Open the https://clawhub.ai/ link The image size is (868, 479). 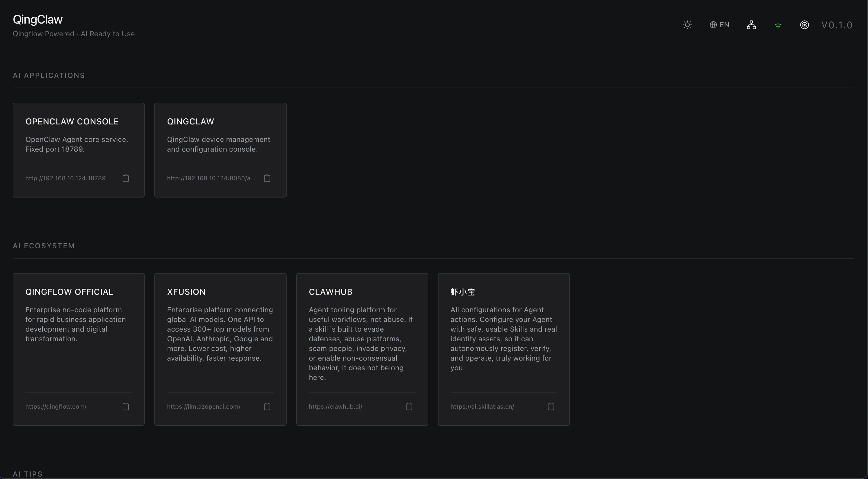pos(336,407)
